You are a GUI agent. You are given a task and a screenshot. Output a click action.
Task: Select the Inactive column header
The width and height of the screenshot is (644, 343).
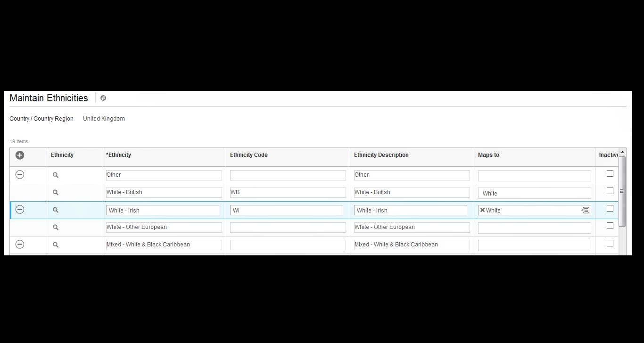tap(608, 155)
